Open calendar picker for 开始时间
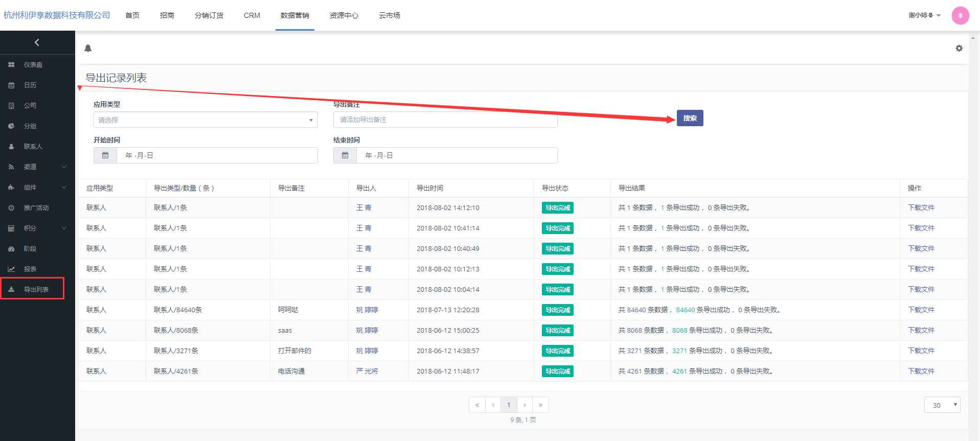The width and height of the screenshot is (980, 441). point(105,155)
